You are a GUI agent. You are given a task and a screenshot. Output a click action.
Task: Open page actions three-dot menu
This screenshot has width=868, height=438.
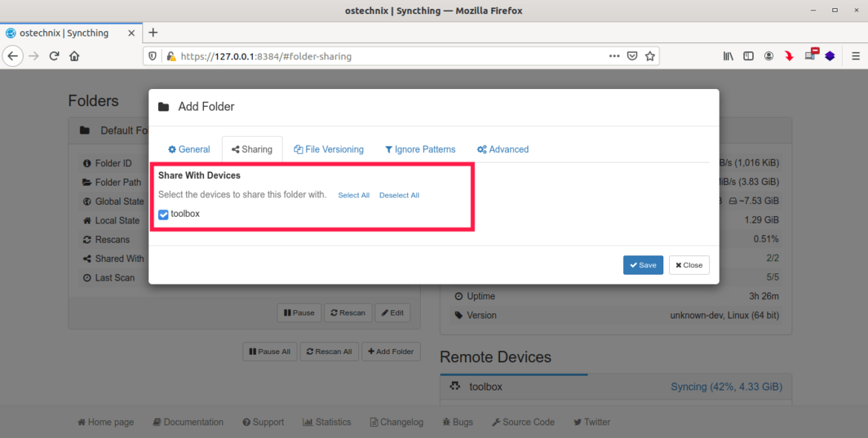point(614,56)
